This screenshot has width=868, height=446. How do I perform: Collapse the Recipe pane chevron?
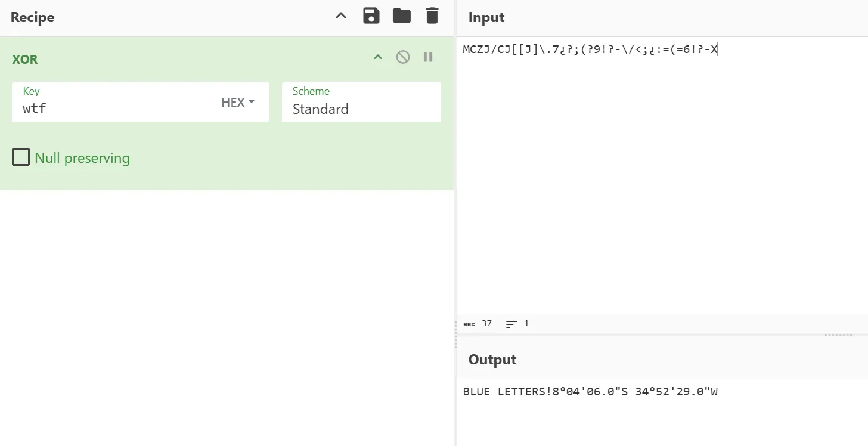point(341,16)
